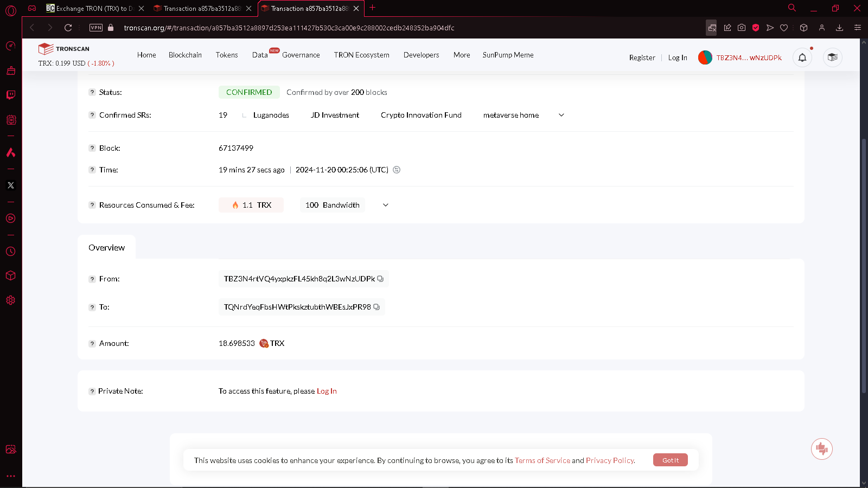Open the ad blocker shield icon

tap(756, 28)
